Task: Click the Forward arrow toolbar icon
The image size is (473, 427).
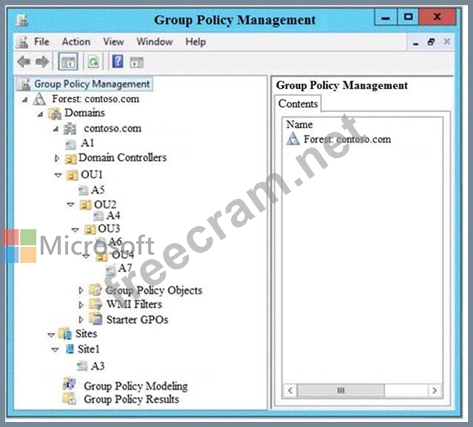Action: click(42, 62)
